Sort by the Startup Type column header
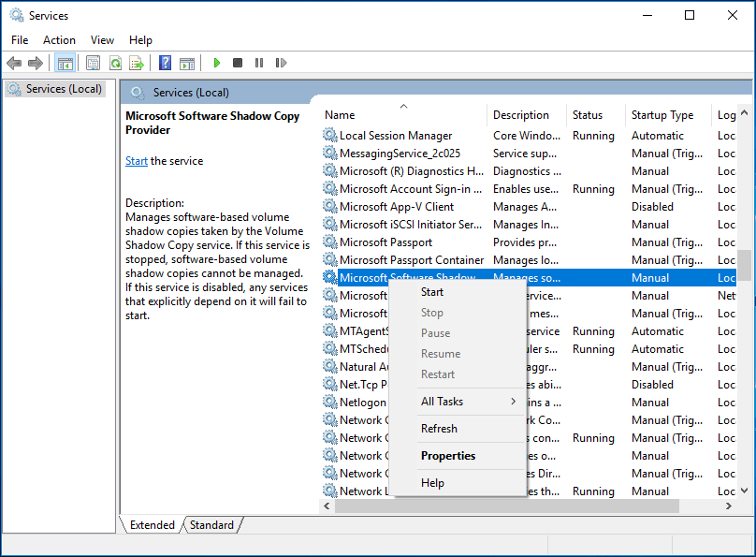756x557 pixels. pos(668,115)
